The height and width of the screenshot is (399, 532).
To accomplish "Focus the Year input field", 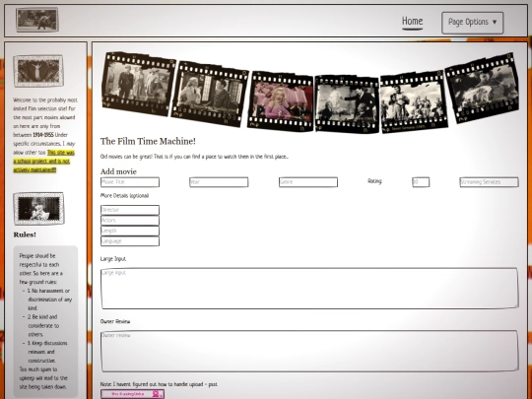I will tap(219, 182).
